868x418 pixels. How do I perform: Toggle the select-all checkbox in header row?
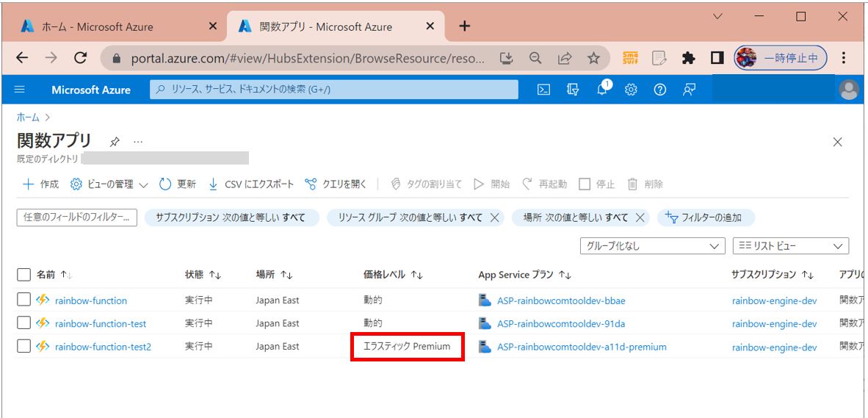(23, 275)
